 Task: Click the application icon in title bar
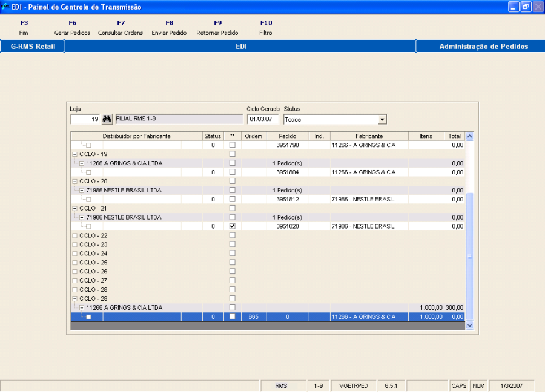(x=5, y=7)
